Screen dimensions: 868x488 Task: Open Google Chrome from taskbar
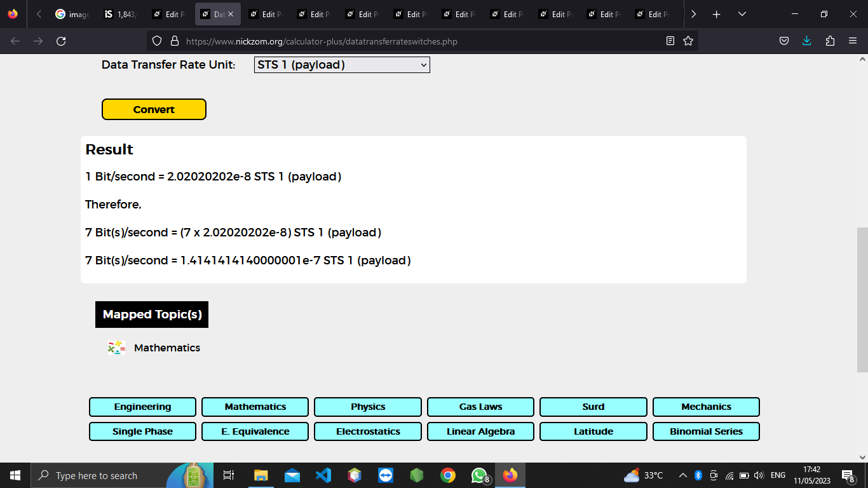(x=448, y=475)
